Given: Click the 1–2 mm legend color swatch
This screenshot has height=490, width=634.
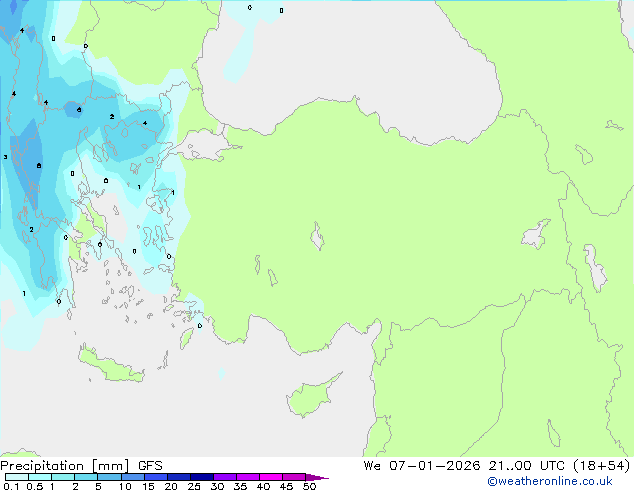Looking at the screenshot, I should (x=63, y=477).
